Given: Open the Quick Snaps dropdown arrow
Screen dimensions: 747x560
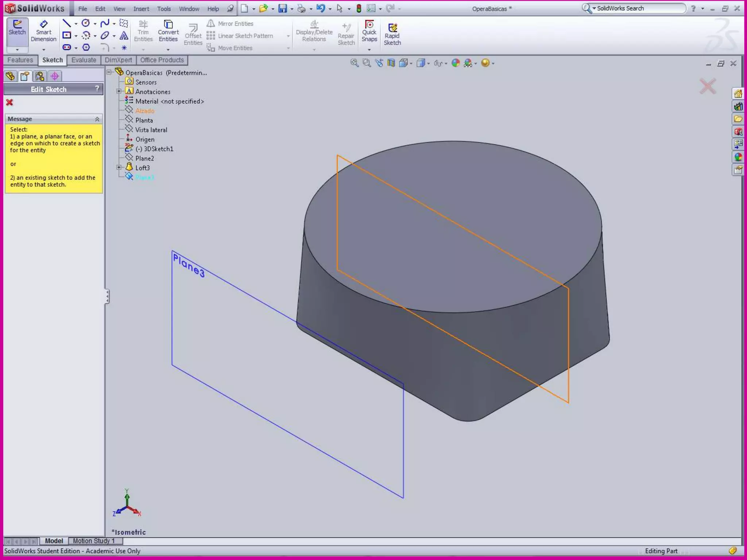Looking at the screenshot, I should pyautogui.click(x=369, y=50).
